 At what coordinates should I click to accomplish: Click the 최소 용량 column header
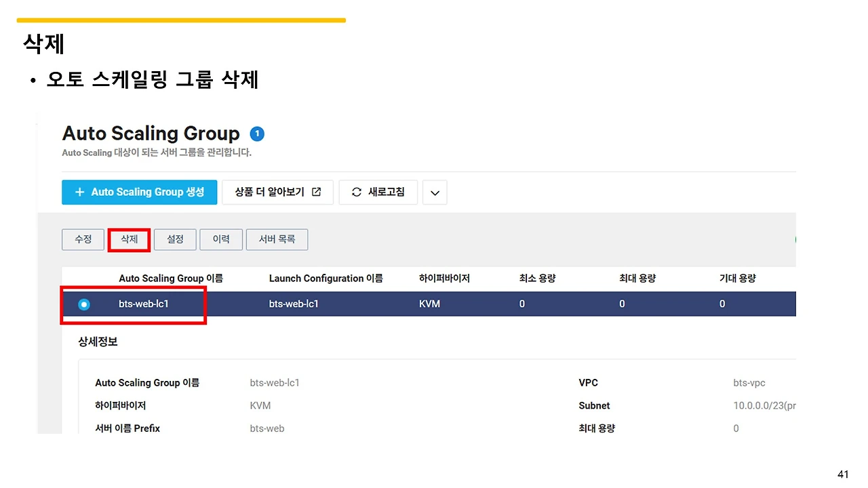click(537, 279)
